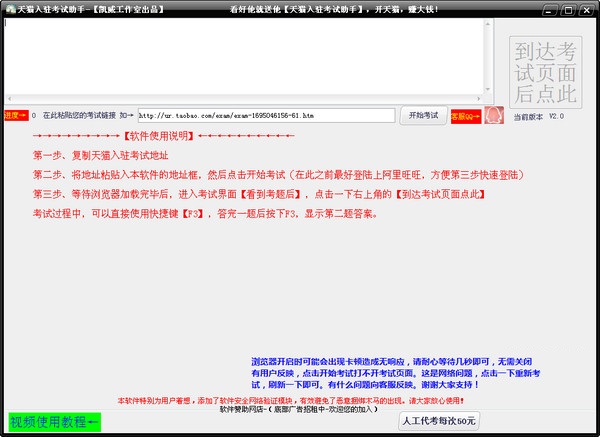Maximize the window using title bar button
600x437 pixels.
click(x=568, y=10)
